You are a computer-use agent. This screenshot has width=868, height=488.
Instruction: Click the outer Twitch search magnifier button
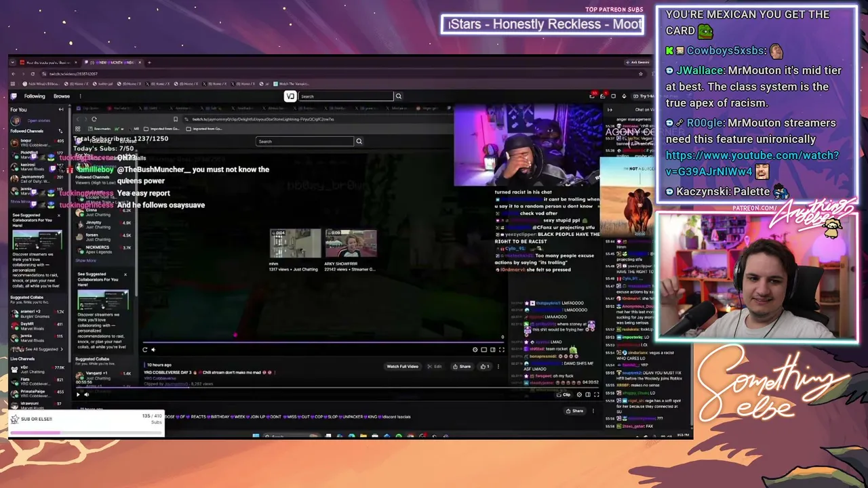click(x=399, y=96)
